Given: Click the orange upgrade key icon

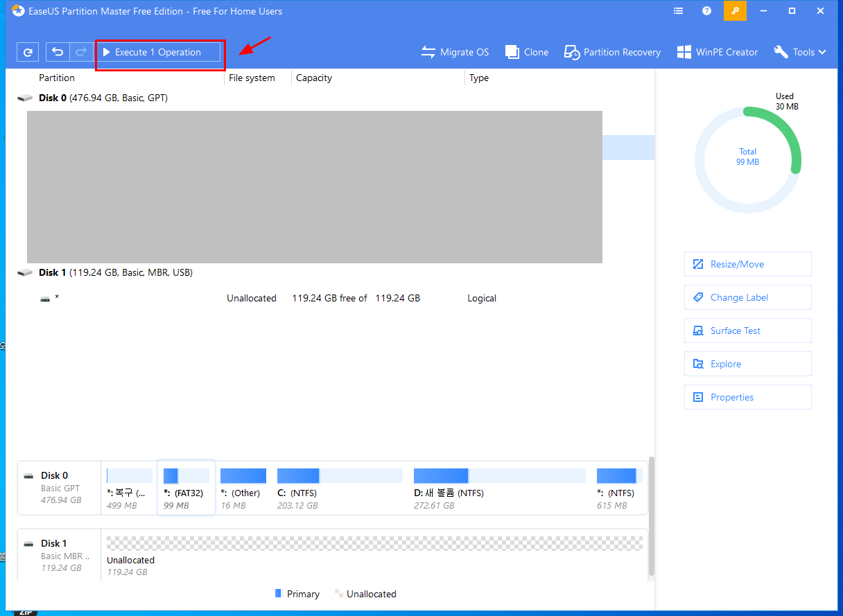Looking at the screenshot, I should [735, 11].
